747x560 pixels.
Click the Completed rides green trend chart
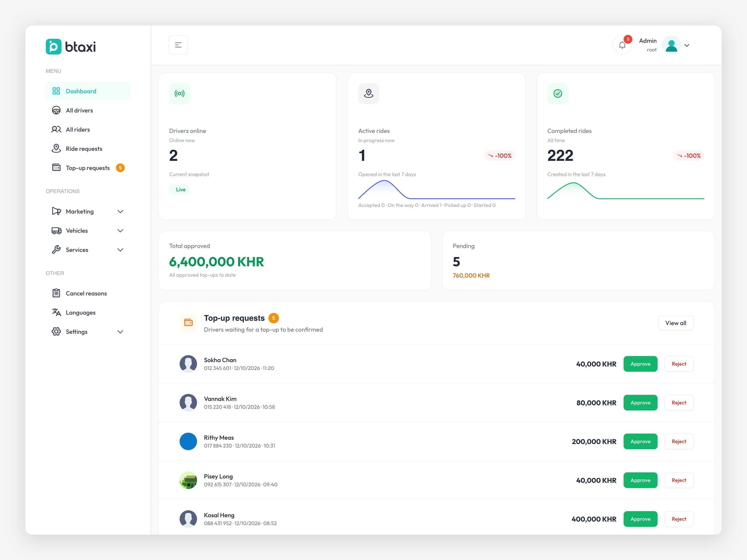click(625, 191)
